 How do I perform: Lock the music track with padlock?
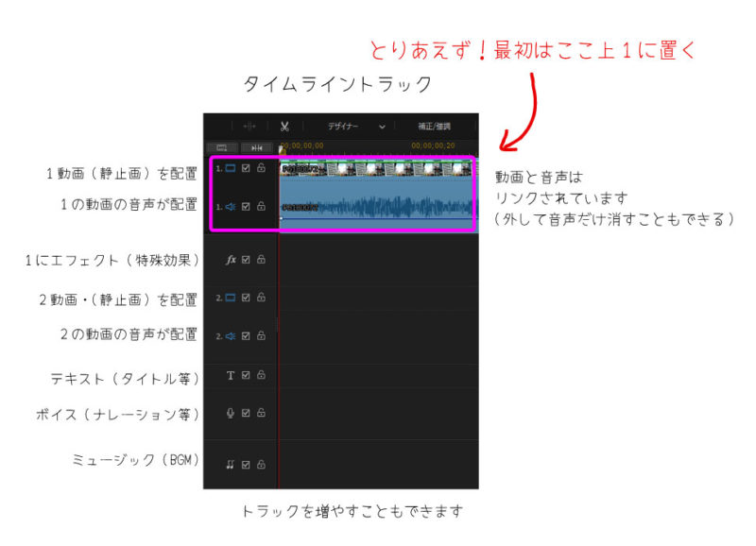[x=261, y=464]
